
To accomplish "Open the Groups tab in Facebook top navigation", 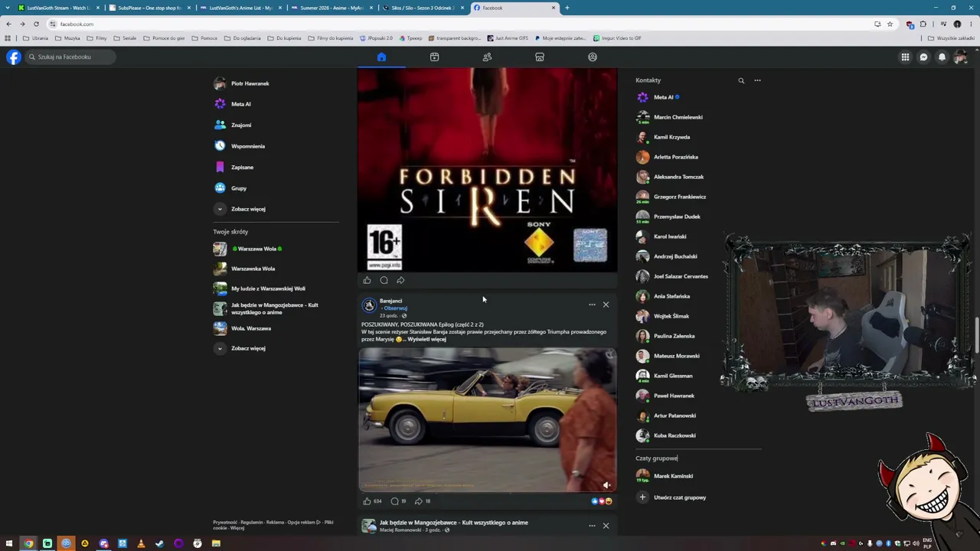I will (x=593, y=57).
